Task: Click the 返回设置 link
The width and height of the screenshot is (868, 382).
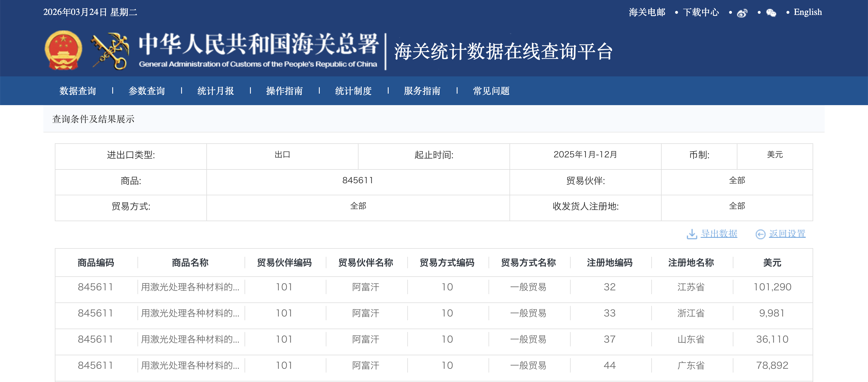Action: [x=787, y=233]
